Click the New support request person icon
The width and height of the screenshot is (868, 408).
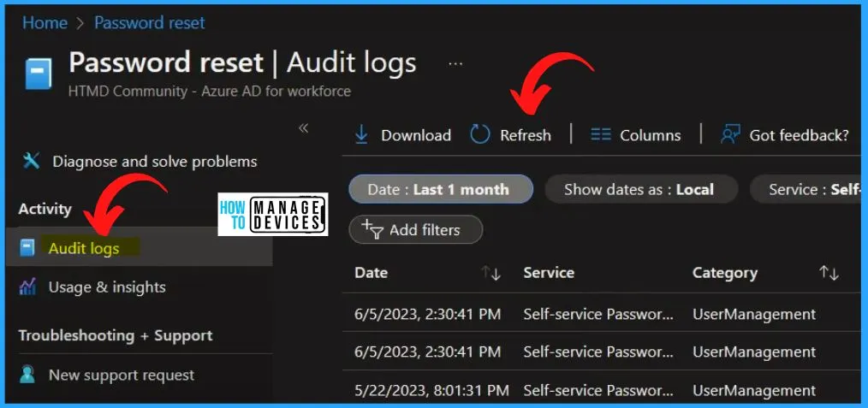pyautogui.click(x=27, y=375)
